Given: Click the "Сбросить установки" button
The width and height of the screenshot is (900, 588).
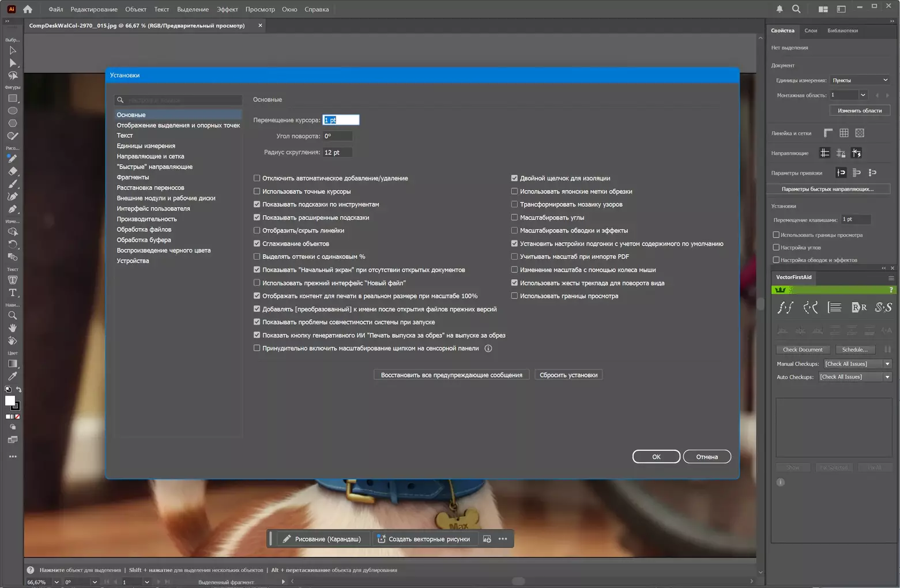Looking at the screenshot, I should pos(568,375).
